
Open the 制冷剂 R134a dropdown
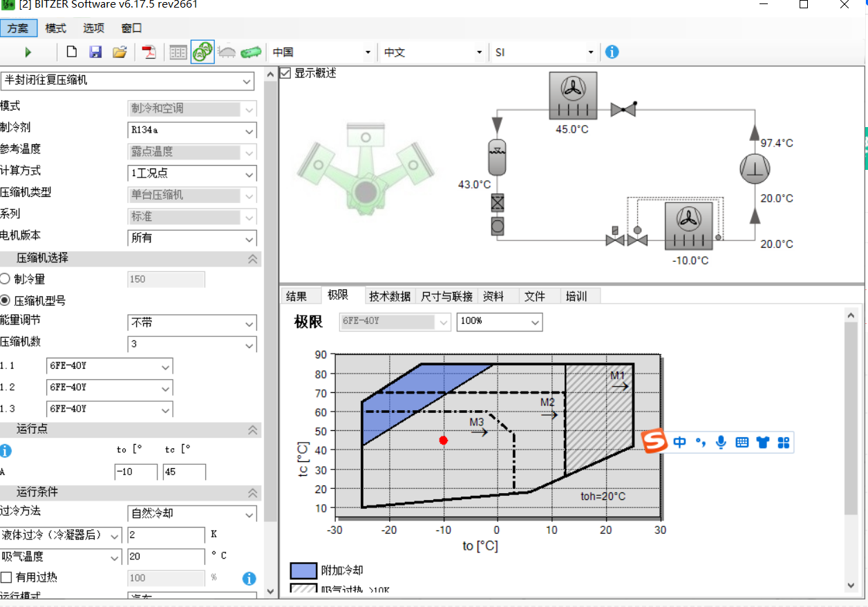[193, 130]
